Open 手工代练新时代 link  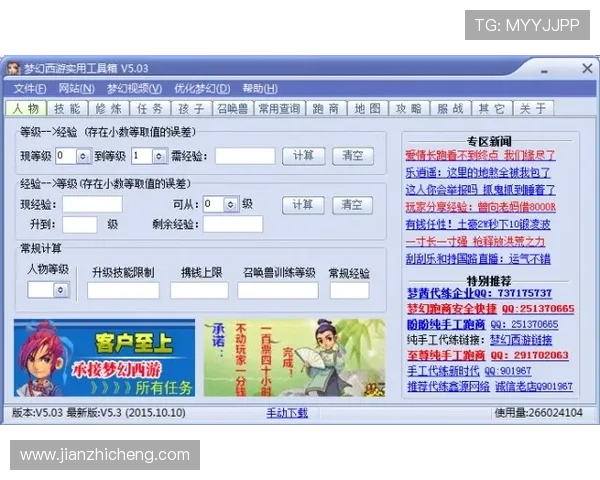pos(443,371)
